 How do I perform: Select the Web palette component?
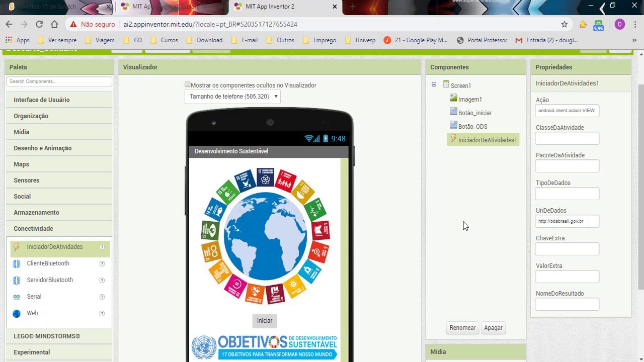32,313
